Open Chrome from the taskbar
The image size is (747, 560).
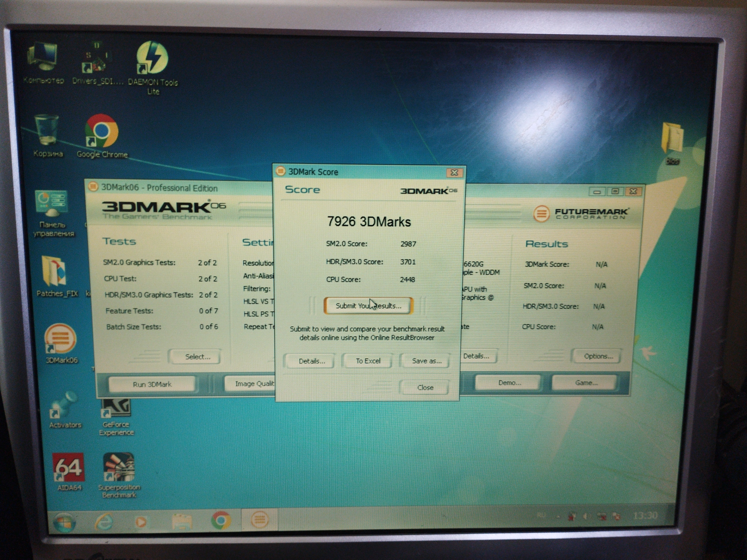[x=221, y=520]
